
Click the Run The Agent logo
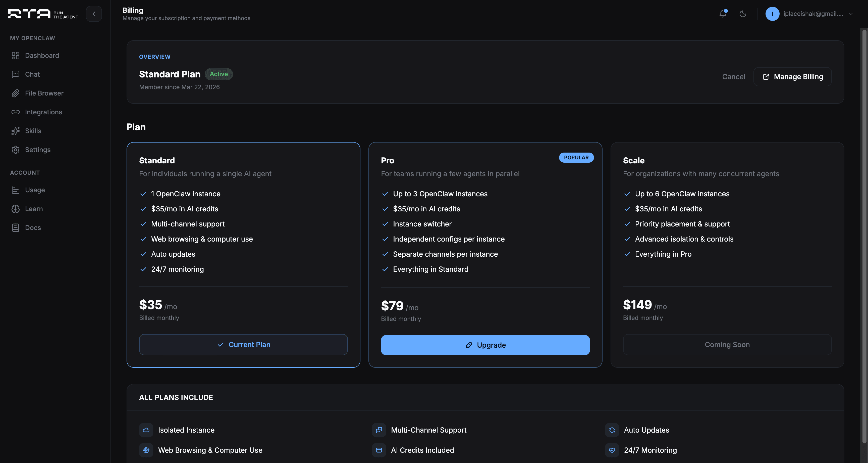point(43,14)
